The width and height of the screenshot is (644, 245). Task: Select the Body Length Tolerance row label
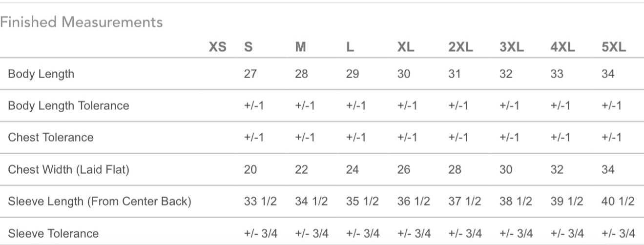point(68,106)
